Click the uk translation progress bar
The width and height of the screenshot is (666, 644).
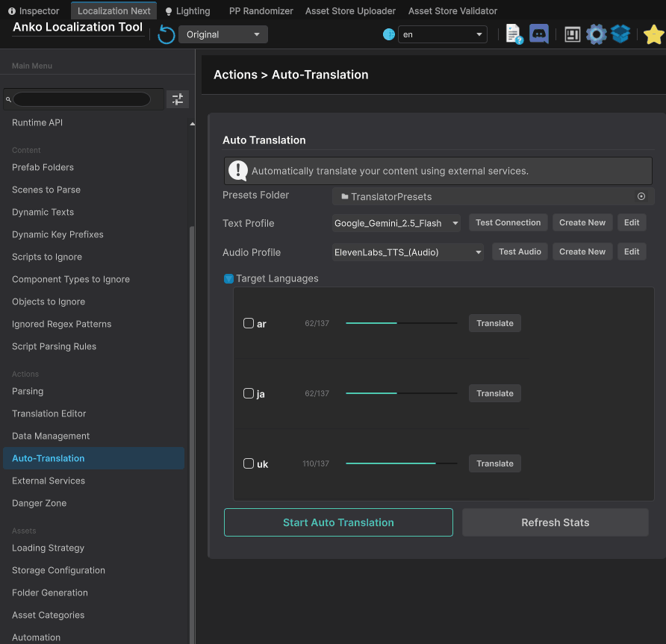[x=401, y=463]
